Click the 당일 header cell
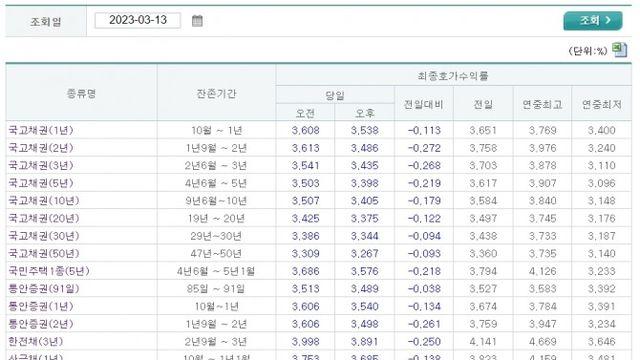This screenshot has height=360, width=640. pos(335,95)
